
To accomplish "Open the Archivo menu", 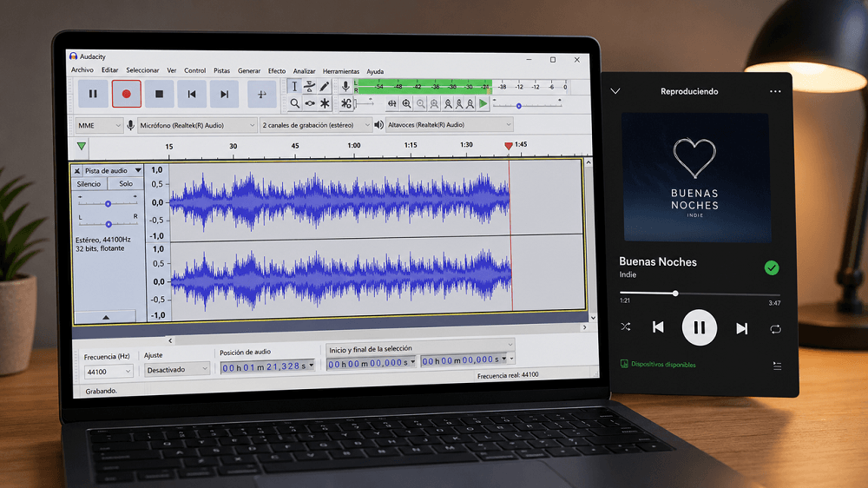I will coord(82,70).
